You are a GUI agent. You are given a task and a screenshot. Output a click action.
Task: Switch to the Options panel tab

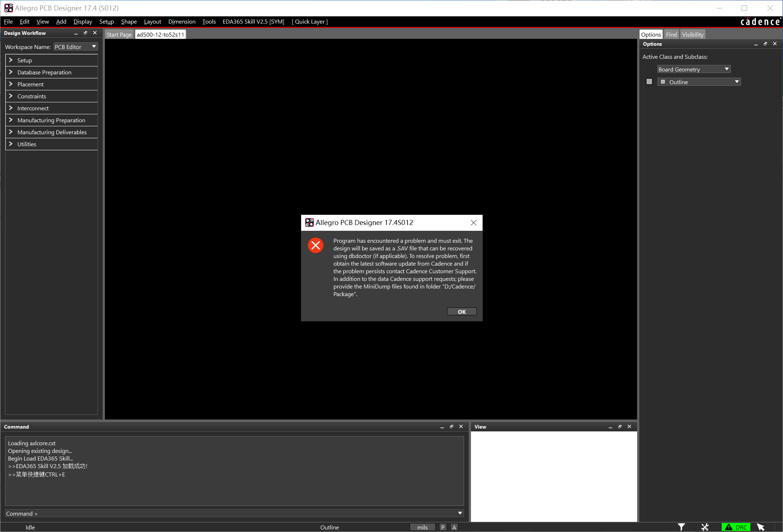[x=651, y=34]
